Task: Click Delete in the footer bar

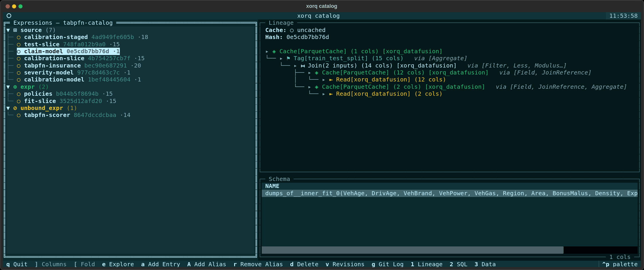Action: [304, 264]
